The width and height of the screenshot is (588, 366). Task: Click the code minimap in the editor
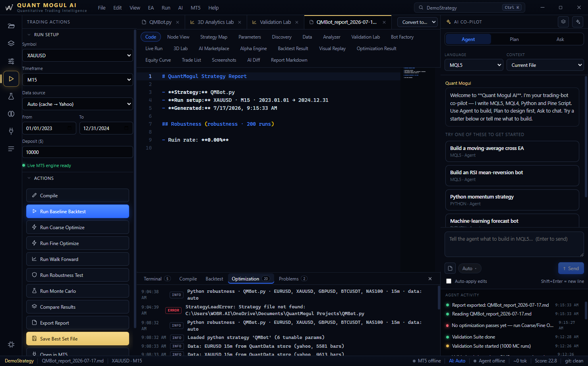415,73
